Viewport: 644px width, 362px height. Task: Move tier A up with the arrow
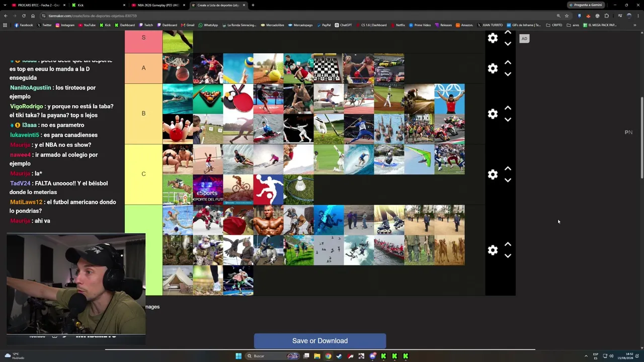pos(508,62)
